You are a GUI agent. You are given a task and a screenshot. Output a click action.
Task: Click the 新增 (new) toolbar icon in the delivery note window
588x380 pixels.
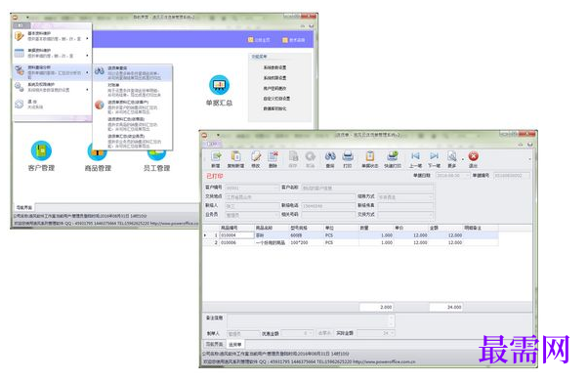pos(216,156)
